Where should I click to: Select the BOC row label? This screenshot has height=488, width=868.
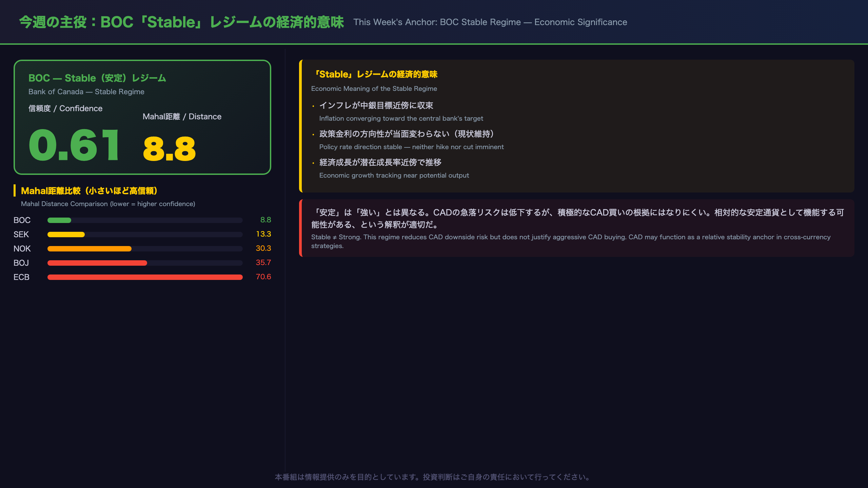[x=22, y=220]
